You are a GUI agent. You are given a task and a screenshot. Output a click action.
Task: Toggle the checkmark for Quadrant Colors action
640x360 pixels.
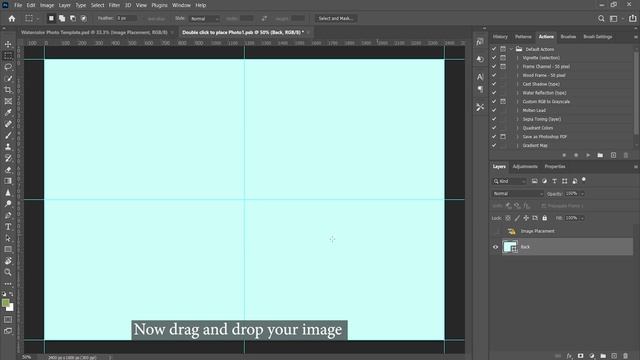[494, 128]
